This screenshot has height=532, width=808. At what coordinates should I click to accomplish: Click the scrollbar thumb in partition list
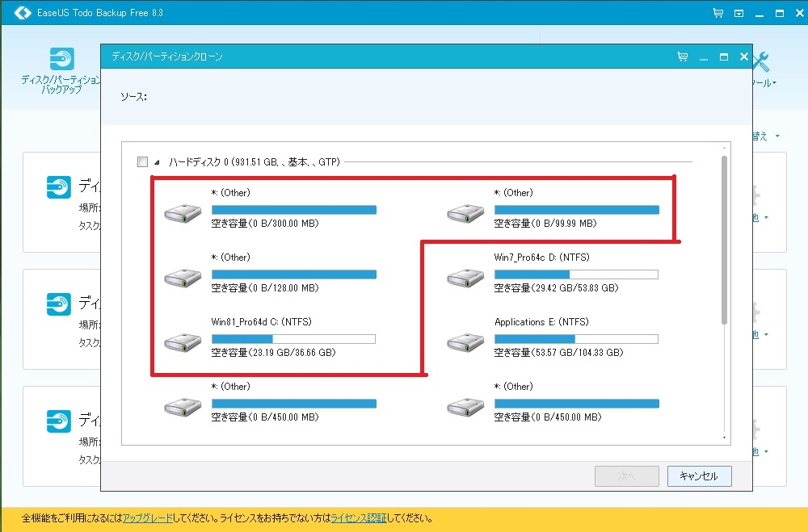pos(724,240)
